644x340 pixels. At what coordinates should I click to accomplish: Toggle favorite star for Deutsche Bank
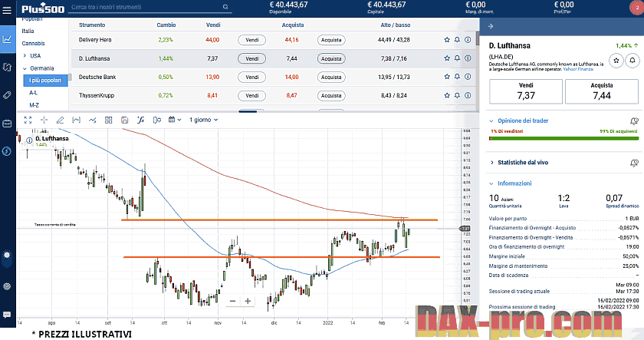click(x=447, y=77)
